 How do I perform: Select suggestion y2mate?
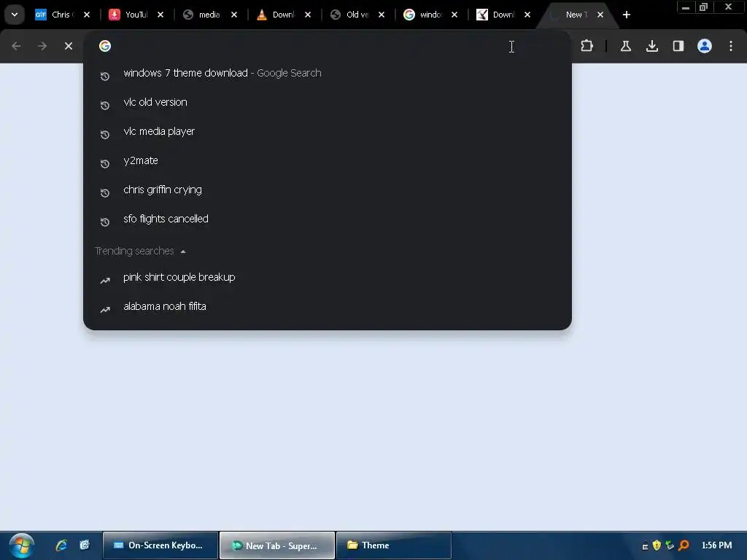click(x=328, y=161)
